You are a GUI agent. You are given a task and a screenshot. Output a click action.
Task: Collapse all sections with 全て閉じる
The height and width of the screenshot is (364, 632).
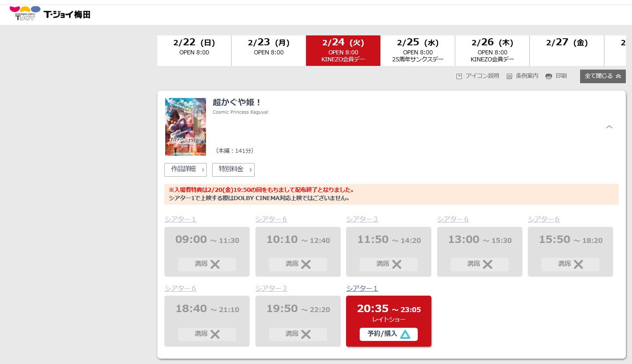tap(602, 76)
